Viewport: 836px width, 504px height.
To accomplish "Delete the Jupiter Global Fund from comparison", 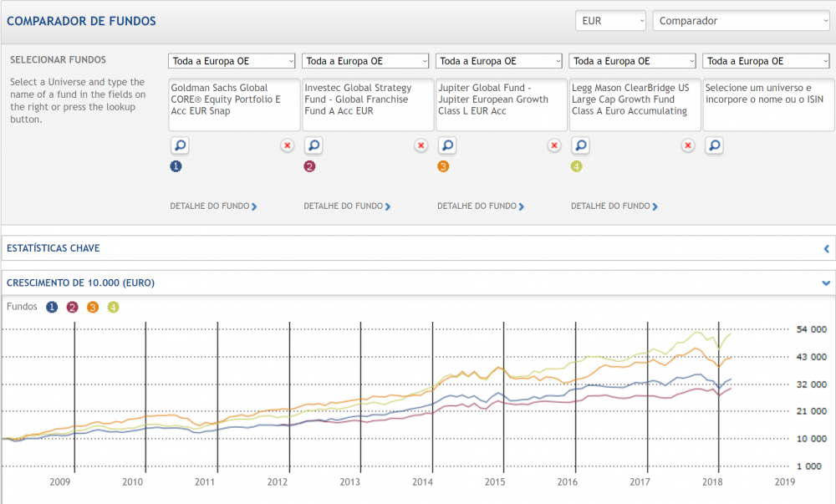I will [x=554, y=145].
